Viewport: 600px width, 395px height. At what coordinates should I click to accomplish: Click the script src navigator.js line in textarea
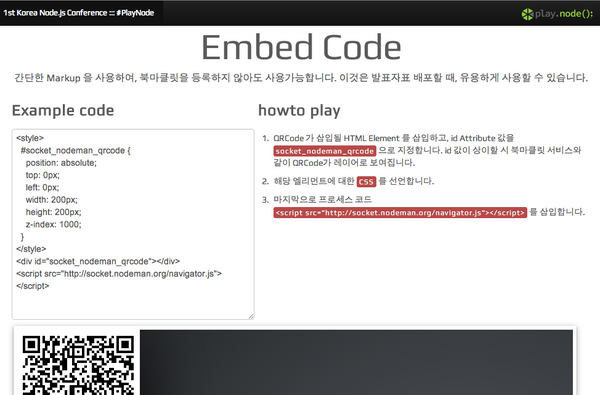point(119,274)
